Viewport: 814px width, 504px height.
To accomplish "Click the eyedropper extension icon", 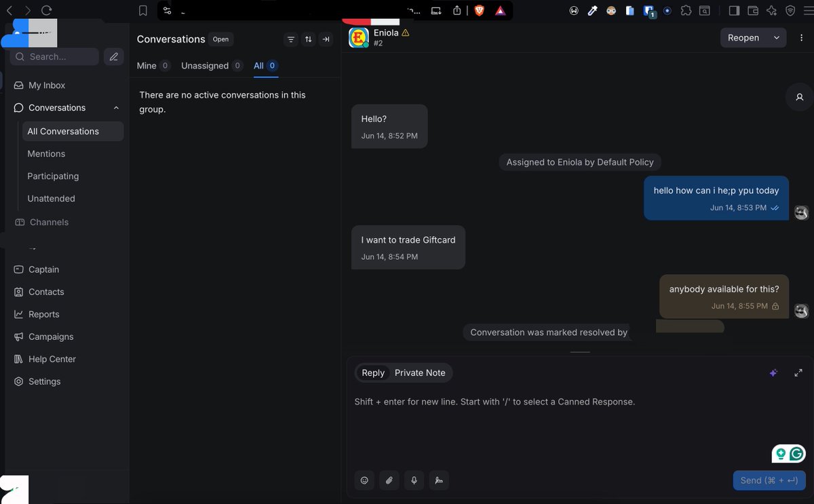I will click(x=593, y=10).
